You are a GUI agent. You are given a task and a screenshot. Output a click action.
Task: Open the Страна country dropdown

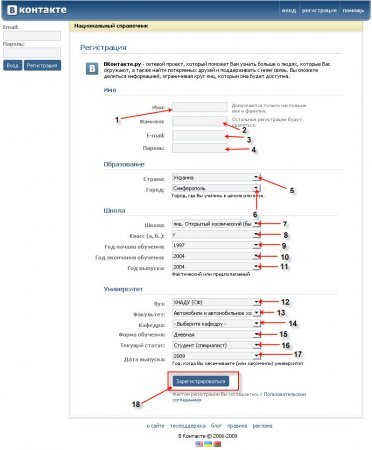(216, 178)
